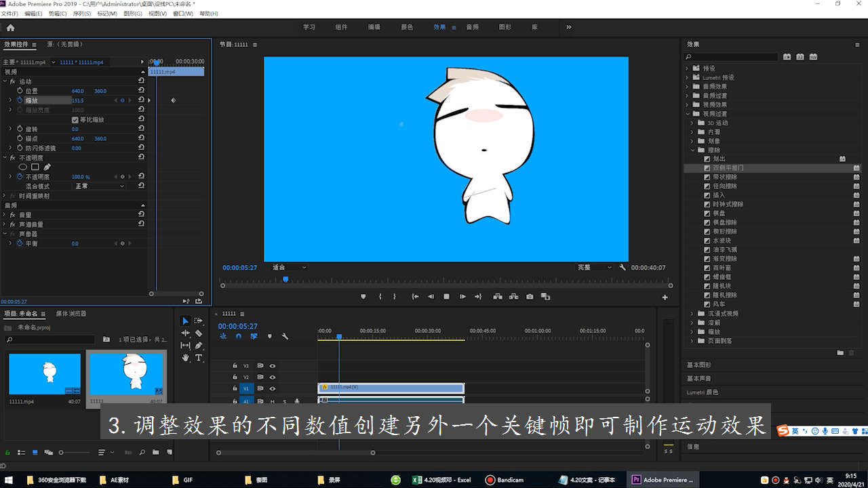The height and width of the screenshot is (488, 868).
Task: Toggle Motion effect fx switch
Action: click(12, 81)
